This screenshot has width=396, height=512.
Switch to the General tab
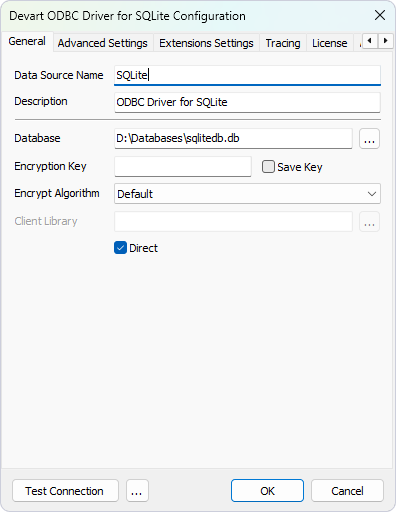27,42
